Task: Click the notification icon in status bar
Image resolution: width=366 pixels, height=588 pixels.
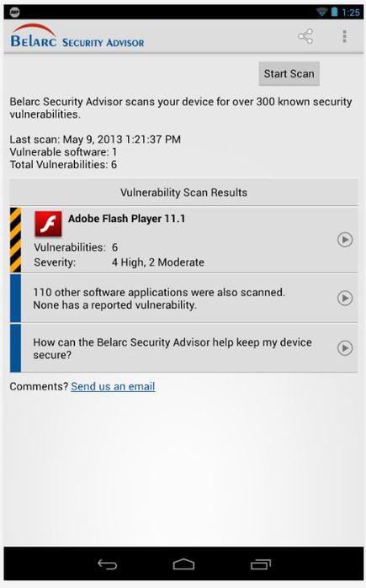Action: [14, 12]
